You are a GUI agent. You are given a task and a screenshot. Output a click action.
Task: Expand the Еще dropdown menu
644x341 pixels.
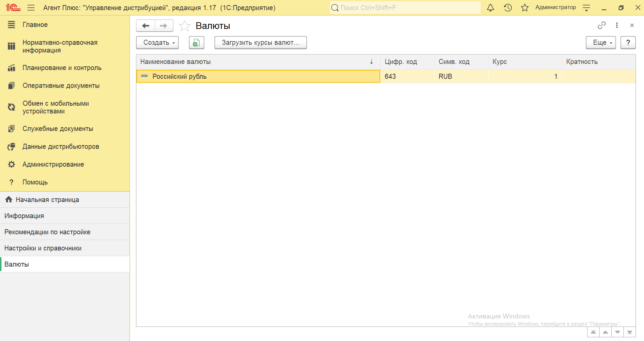pyautogui.click(x=601, y=43)
